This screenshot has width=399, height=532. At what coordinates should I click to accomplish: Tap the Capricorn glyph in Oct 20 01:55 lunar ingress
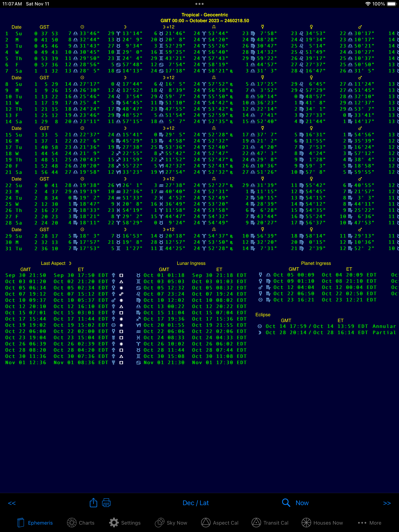tap(138, 325)
